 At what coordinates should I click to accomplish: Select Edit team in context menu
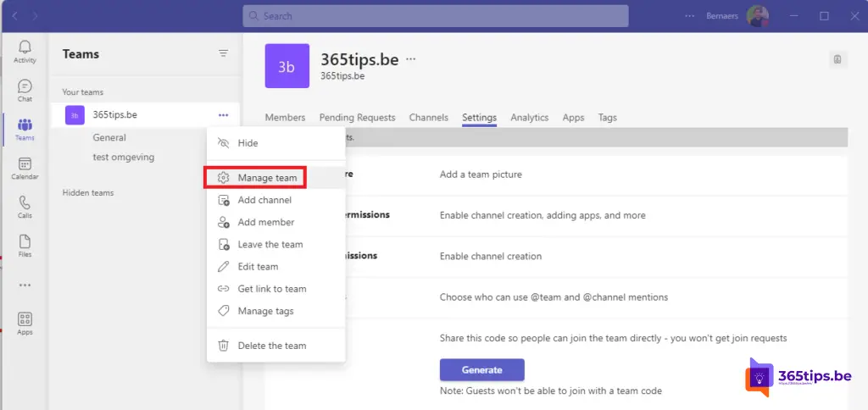pyautogui.click(x=275, y=266)
